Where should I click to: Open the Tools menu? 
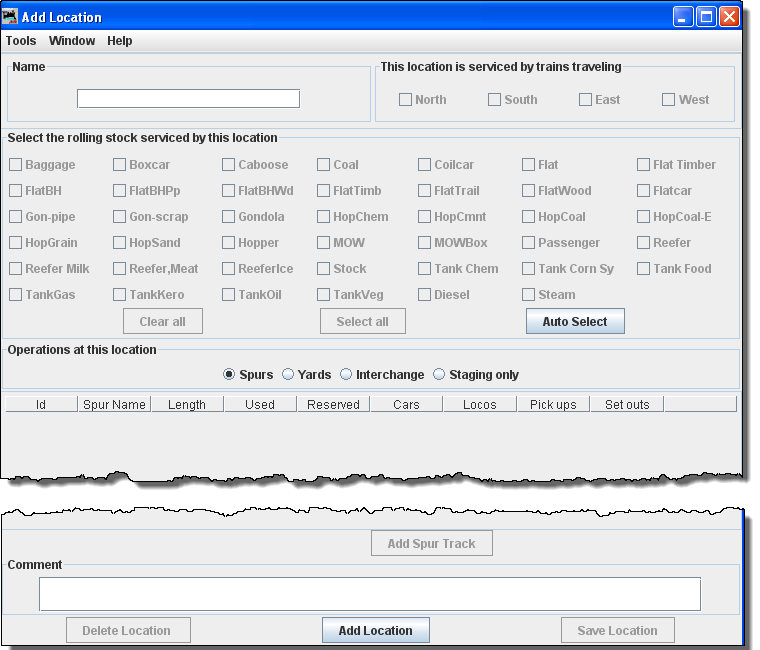(21, 41)
